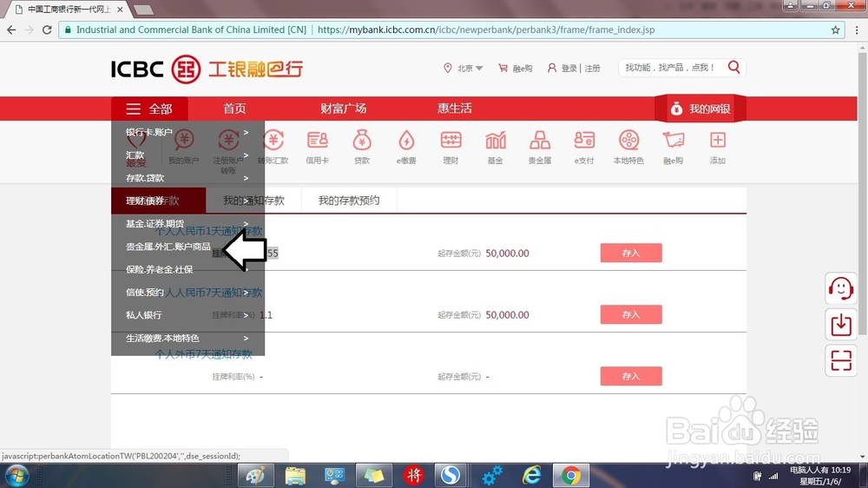
Task: Open the 融e购 header link
Action: [516, 68]
